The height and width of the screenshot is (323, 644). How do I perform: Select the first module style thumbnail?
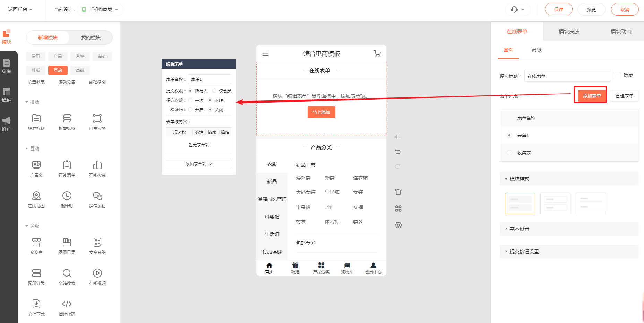click(520, 203)
